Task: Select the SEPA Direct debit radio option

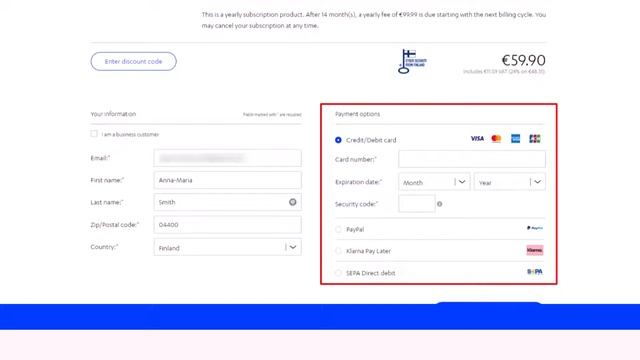Action: (338, 273)
